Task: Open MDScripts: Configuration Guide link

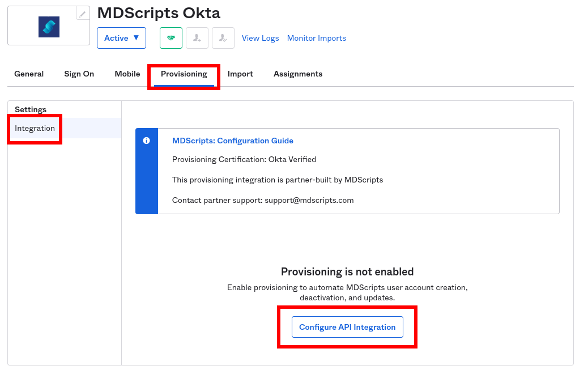Action: coord(232,141)
